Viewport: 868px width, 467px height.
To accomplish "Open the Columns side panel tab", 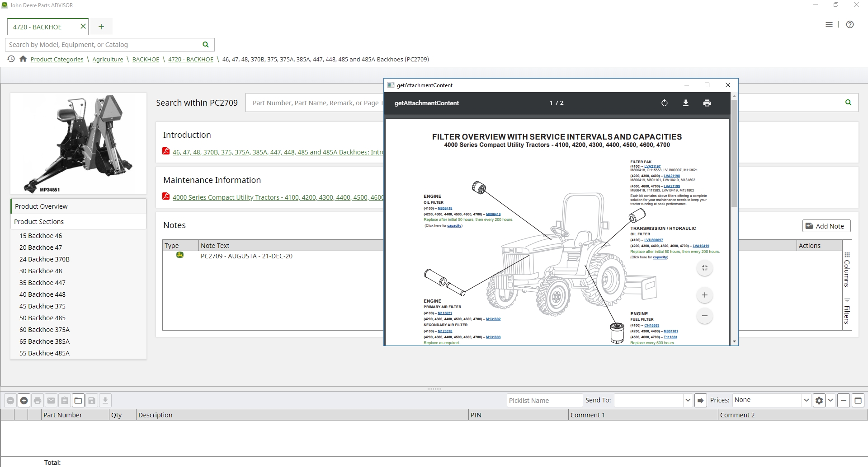I will [x=847, y=270].
